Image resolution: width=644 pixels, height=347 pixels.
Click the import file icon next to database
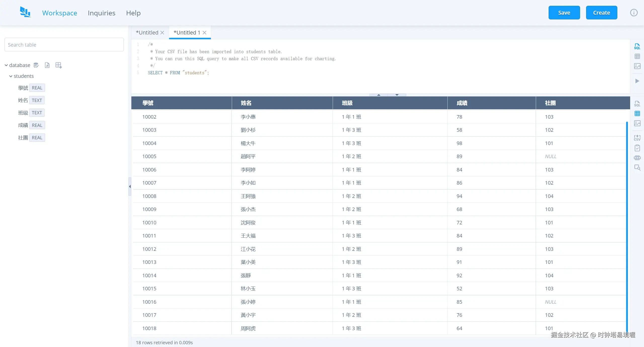click(x=47, y=65)
